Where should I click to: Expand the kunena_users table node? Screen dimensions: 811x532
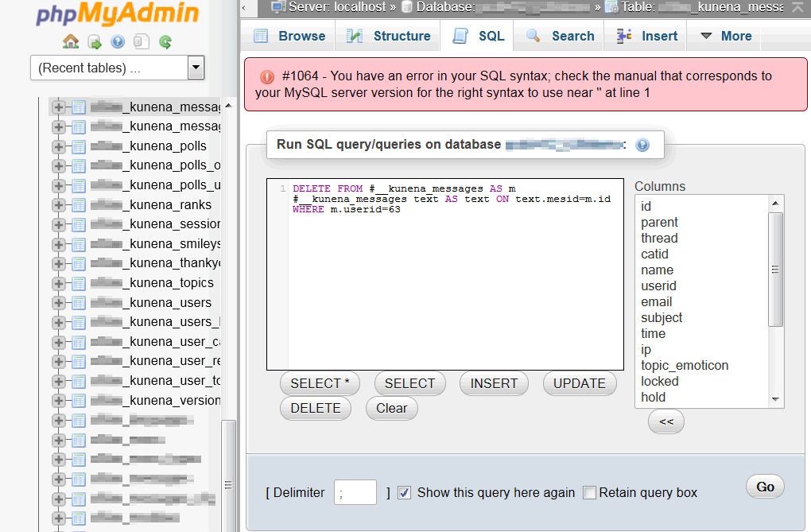pyautogui.click(x=59, y=303)
